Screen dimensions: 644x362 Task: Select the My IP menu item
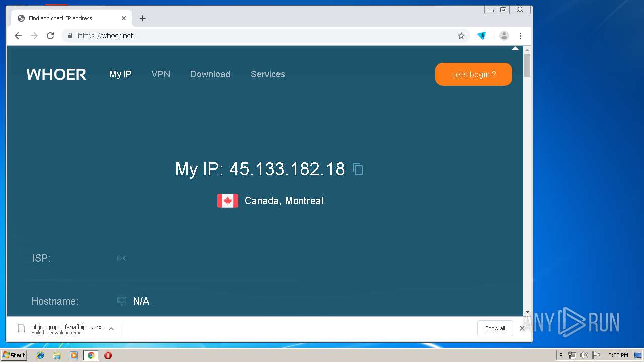[120, 74]
